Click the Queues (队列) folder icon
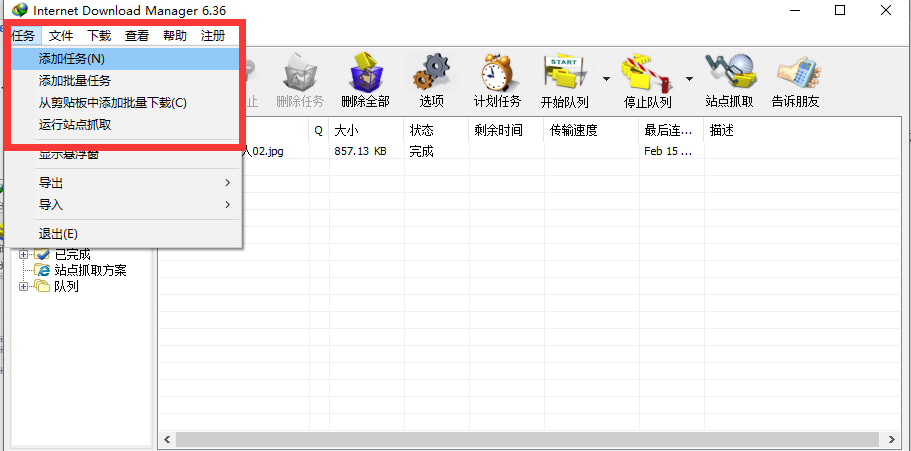 pyautogui.click(x=42, y=286)
